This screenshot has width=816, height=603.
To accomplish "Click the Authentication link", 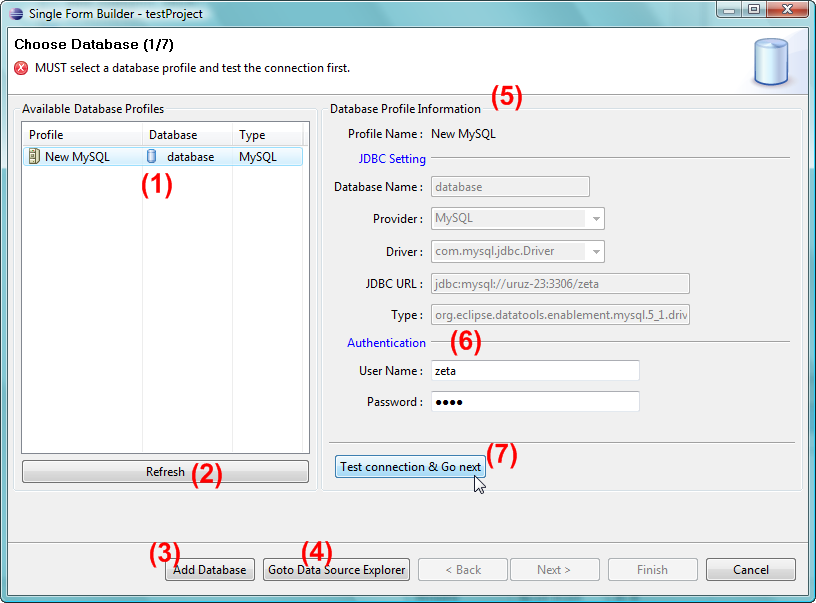I will tap(386, 342).
